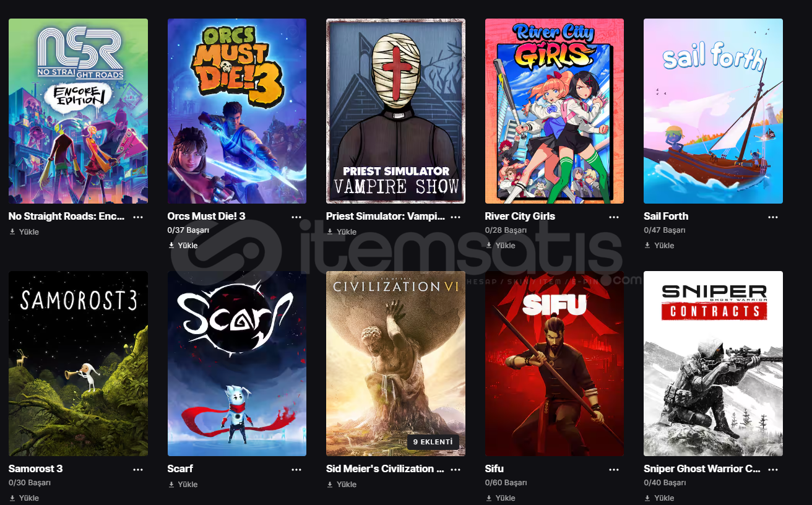
Task: Click the 9 Eklenti badge on Civilization VI
Action: [433, 442]
